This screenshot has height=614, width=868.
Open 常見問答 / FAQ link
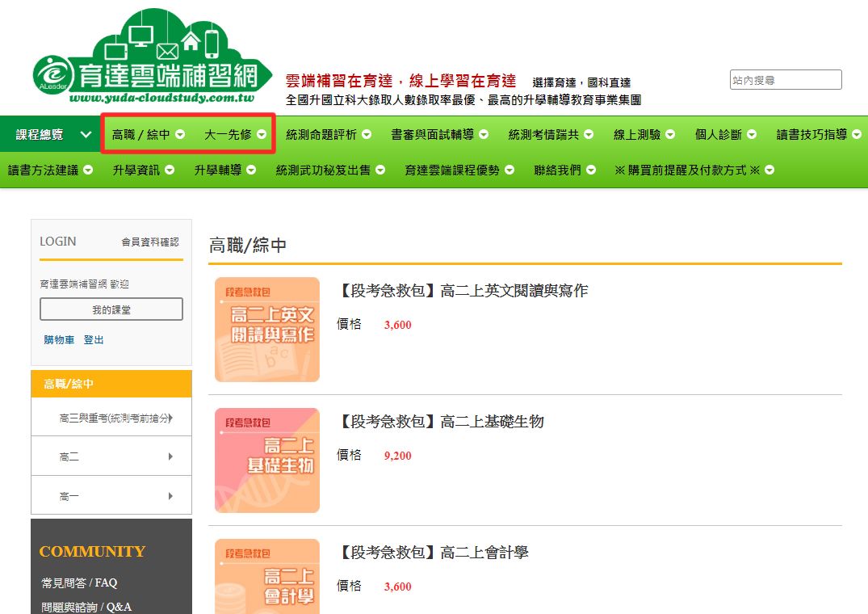(79, 583)
